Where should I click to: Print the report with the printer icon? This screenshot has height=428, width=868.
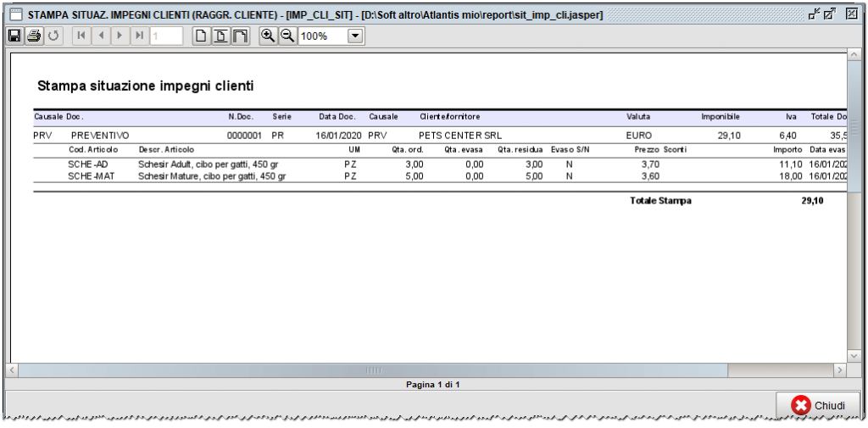coord(34,36)
